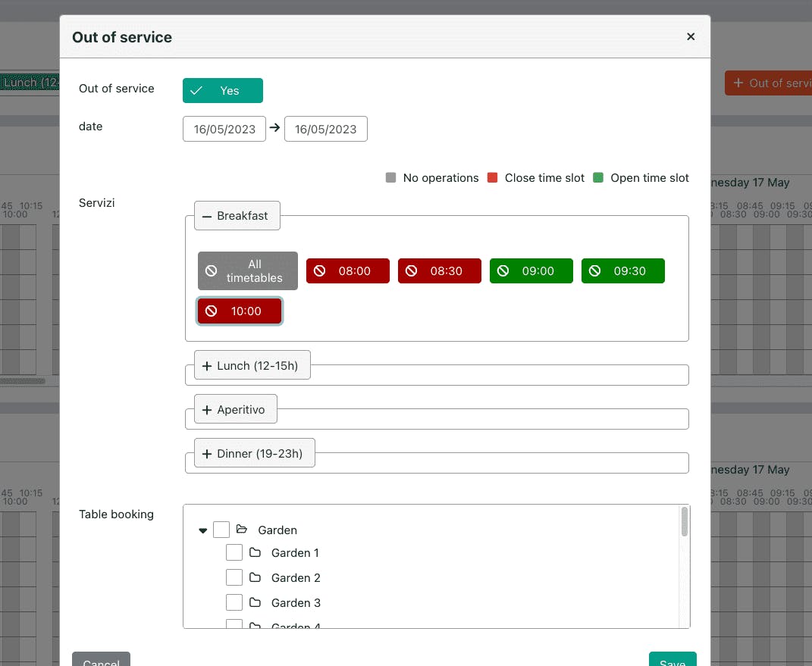Open the end date field after arrow
Screen dimensions: 812x666
point(326,129)
